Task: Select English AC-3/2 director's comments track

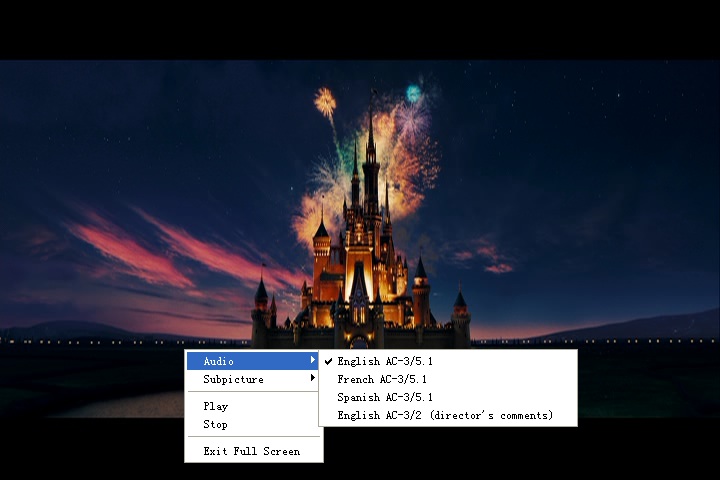Action: [x=448, y=415]
